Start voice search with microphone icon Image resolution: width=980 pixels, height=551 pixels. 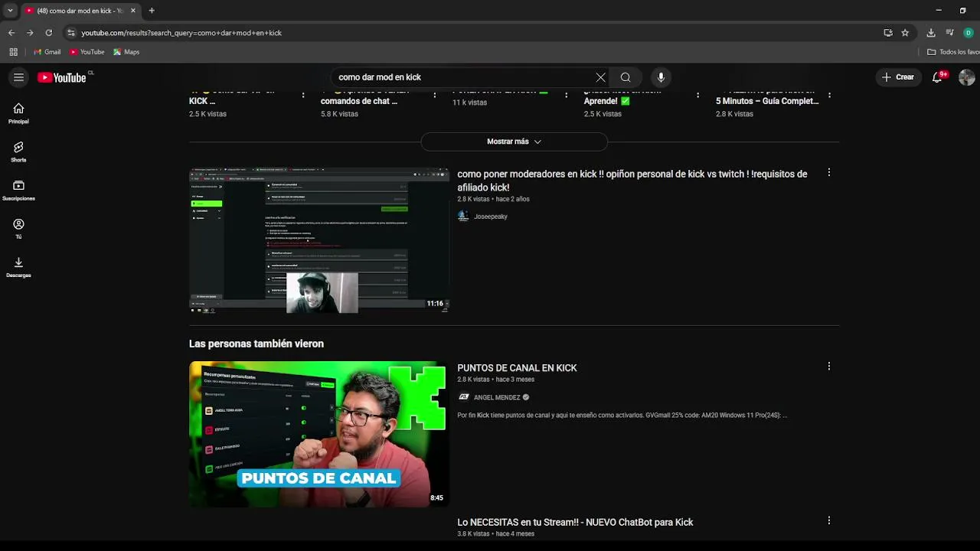pos(661,77)
